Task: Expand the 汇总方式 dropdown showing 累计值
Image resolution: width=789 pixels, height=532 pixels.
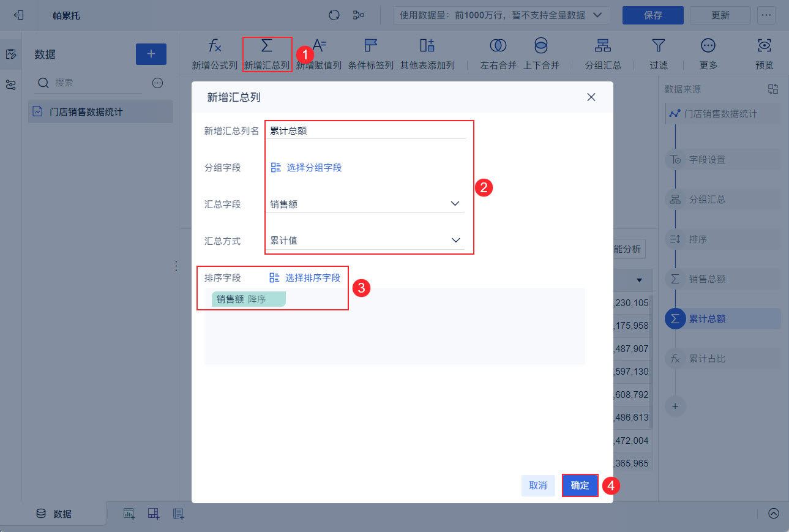Action: click(365, 241)
